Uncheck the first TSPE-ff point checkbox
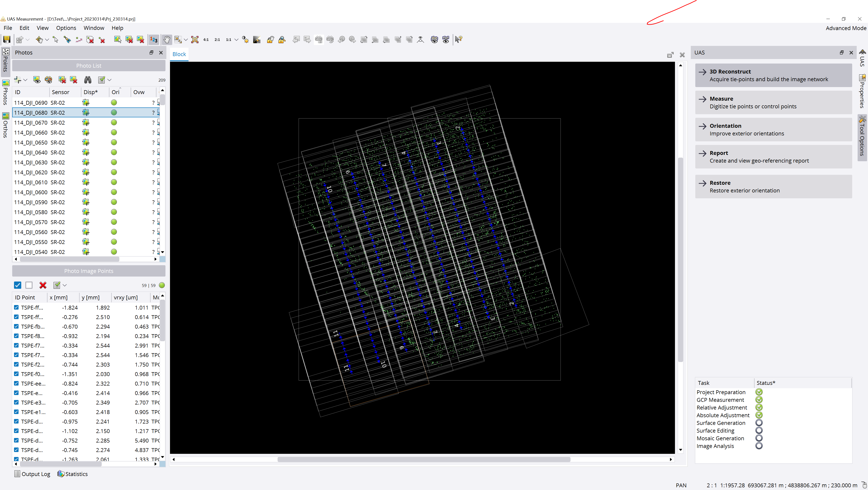Screen dimensions: 868x490 coord(16,307)
